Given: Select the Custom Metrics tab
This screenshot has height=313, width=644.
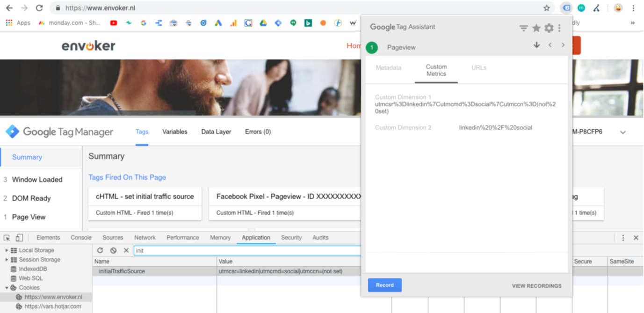Looking at the screenshot, I should click(436, 70).
